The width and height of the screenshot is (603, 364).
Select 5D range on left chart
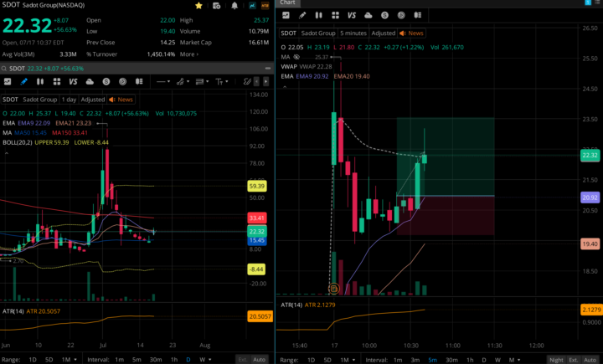[x=49, y=359]
